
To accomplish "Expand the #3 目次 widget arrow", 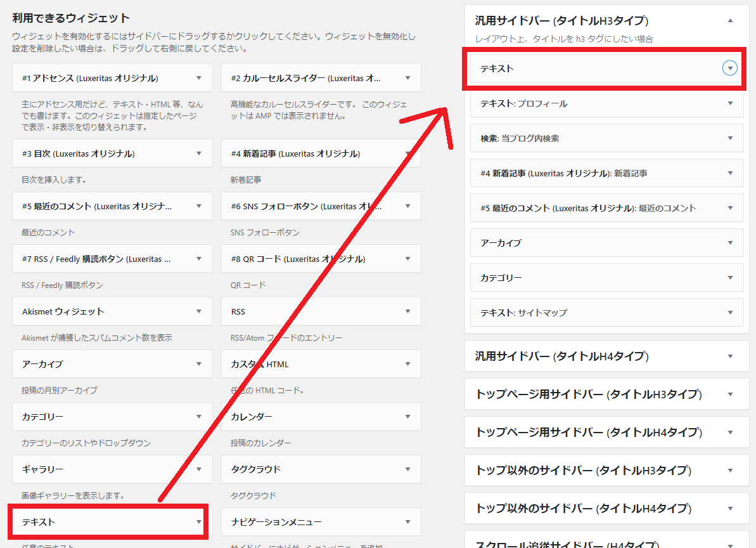I will tap(199, 153).
